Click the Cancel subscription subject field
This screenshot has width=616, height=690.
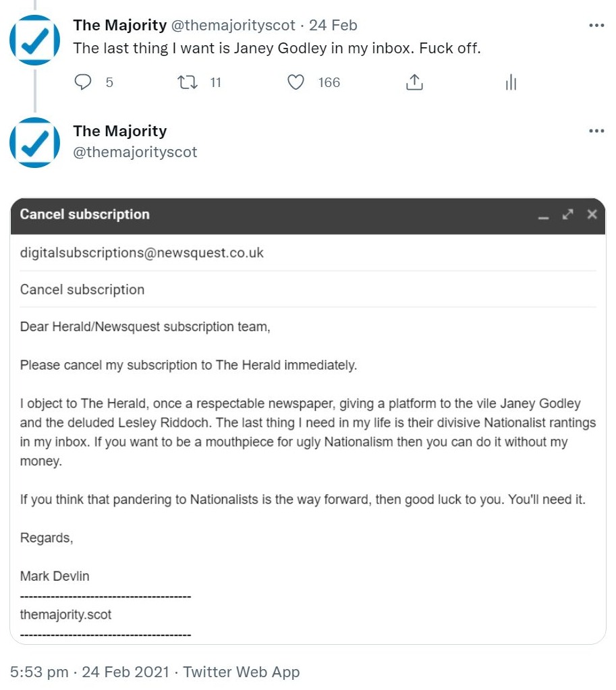coord(82,289)
